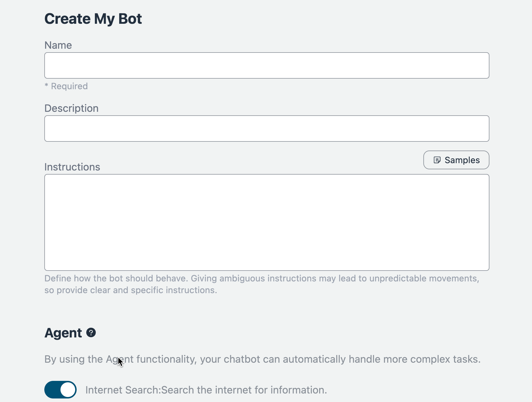Click the Instructions field label
This screenshot has width=532, height=402.
pyautogui.click(x=72, y=167)
